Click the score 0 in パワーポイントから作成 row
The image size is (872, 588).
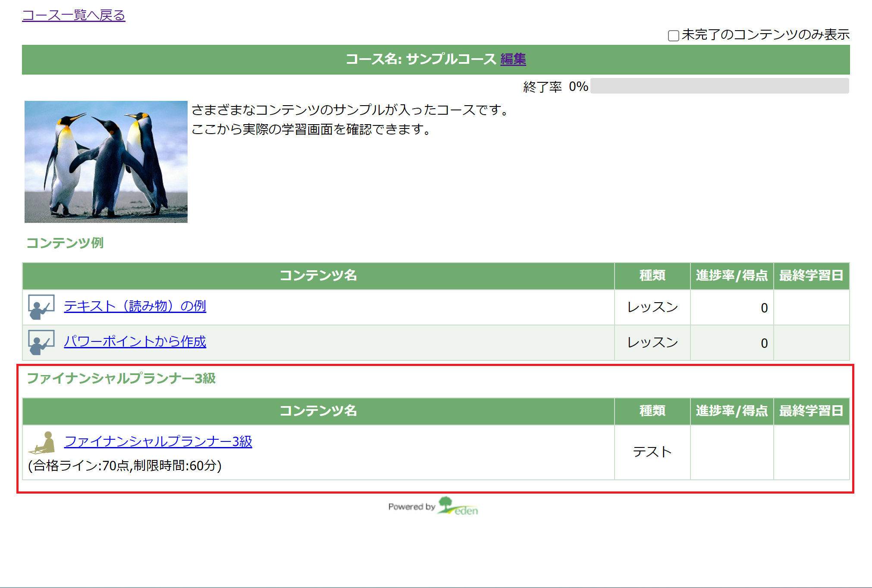[x=764, y=343]
